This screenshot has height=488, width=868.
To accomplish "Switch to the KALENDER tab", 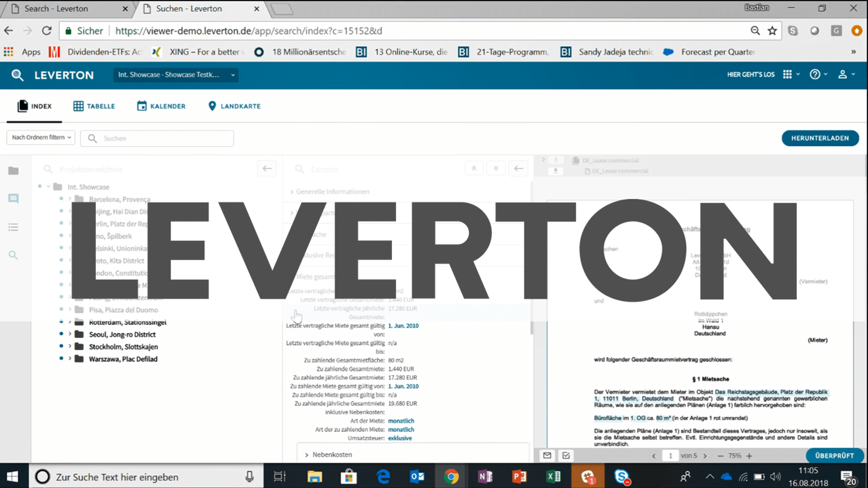I will [x=161, y=106].
